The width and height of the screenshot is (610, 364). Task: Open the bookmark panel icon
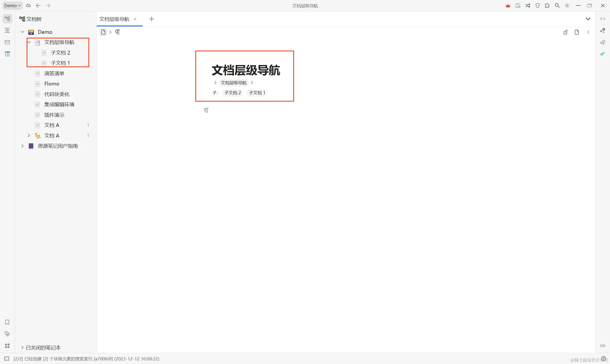point(7,322)
